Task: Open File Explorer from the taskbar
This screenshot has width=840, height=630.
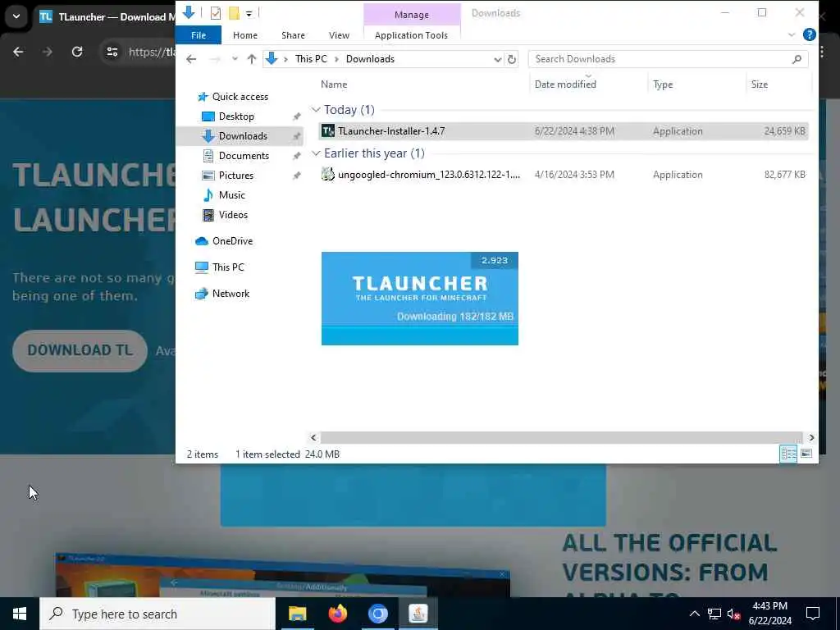Action: coord(297,614)
